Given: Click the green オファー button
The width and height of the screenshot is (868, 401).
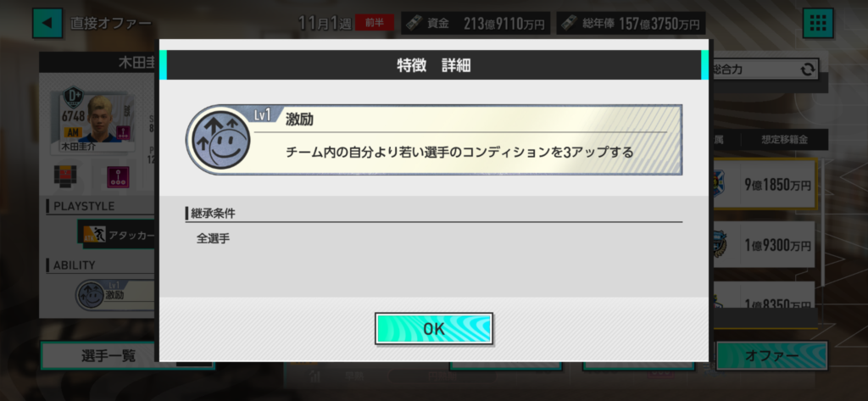Looking at the screenshot, I should [x=771, y=355].
